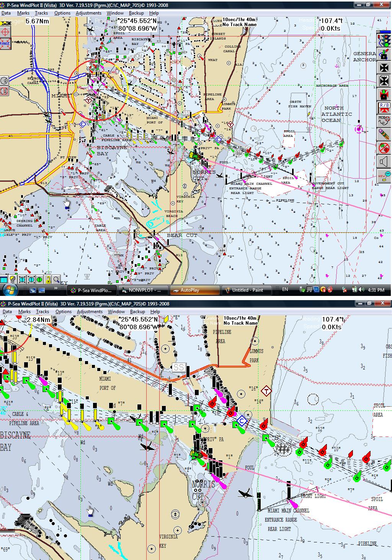The width and height of the screenshot is (392, 560).
Task: Click the EN language indicator in system tray
Action: coord(285,289)
